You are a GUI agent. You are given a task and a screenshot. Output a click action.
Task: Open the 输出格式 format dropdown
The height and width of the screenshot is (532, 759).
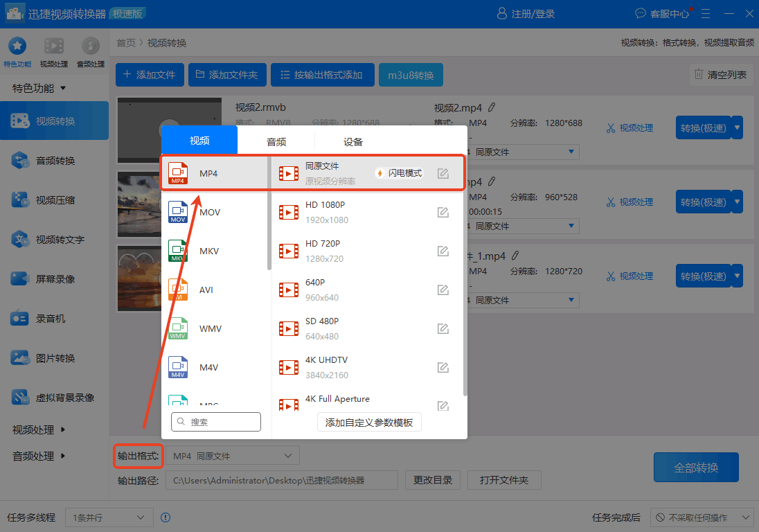[232, 455]
